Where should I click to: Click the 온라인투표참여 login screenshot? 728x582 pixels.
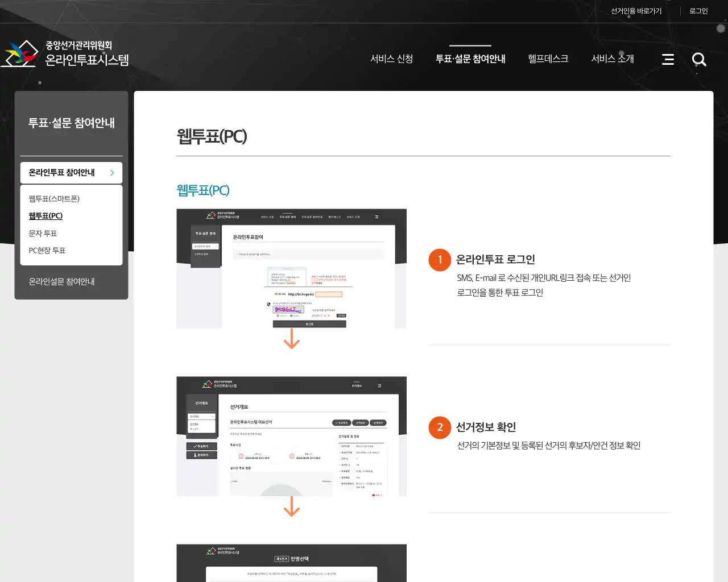291,268
